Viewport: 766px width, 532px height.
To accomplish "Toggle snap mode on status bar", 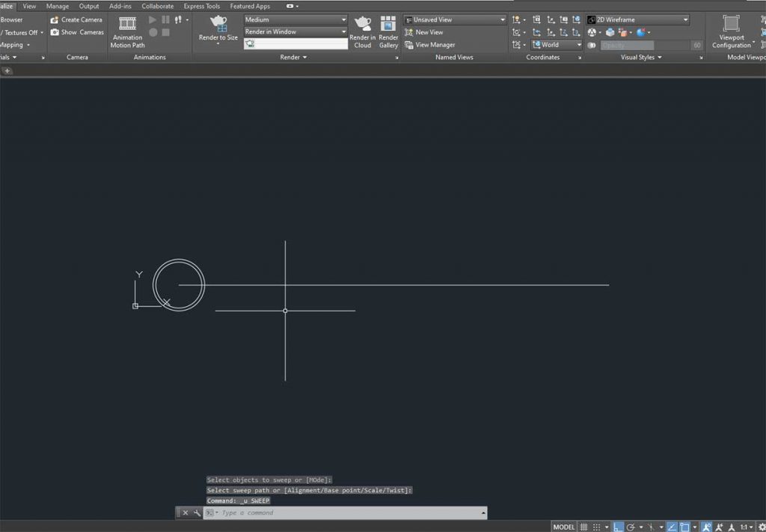I will (595, 526).
